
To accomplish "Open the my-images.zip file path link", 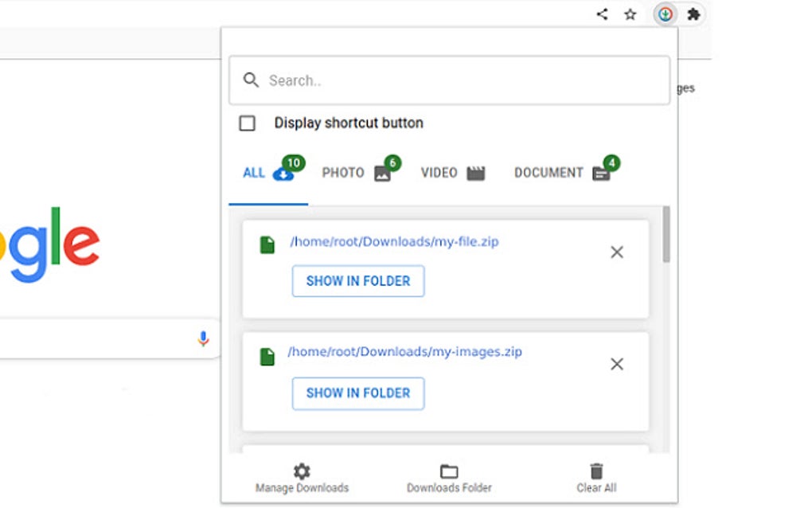I will coord(405,351).
